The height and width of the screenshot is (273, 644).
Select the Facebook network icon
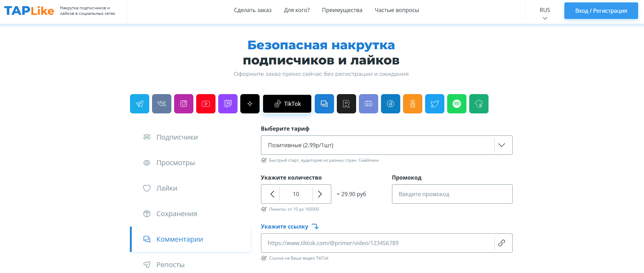point(391,104)
